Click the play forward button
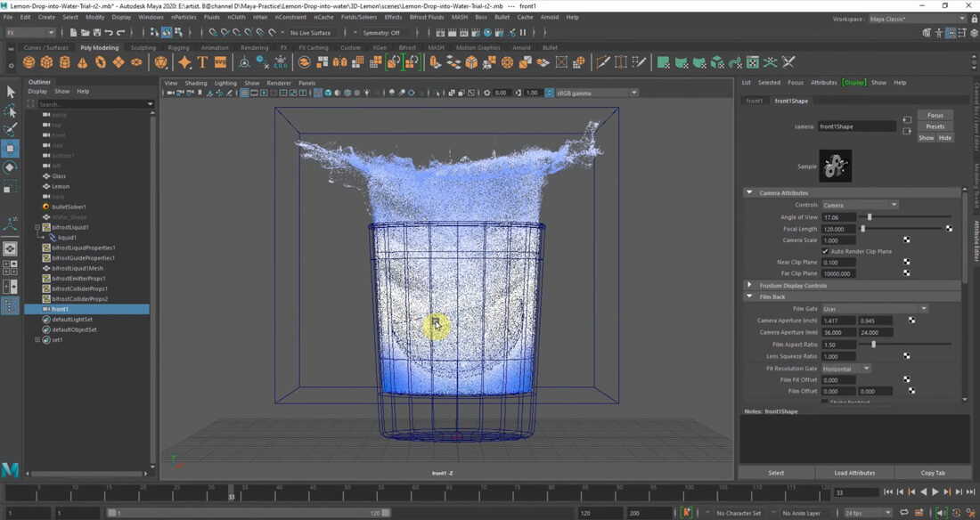 coord(935,492)
